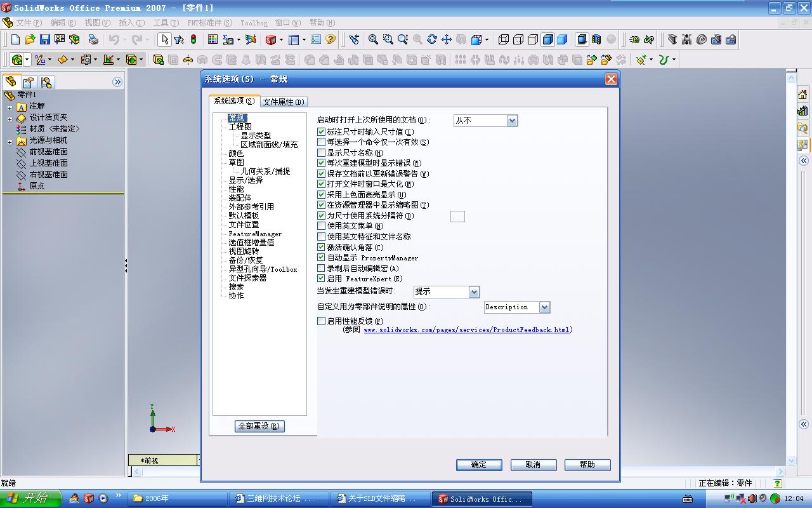812x508 pixels.
Task: Open the FeatureManager design tree tab icon
Action: click(x=11, y=82)
